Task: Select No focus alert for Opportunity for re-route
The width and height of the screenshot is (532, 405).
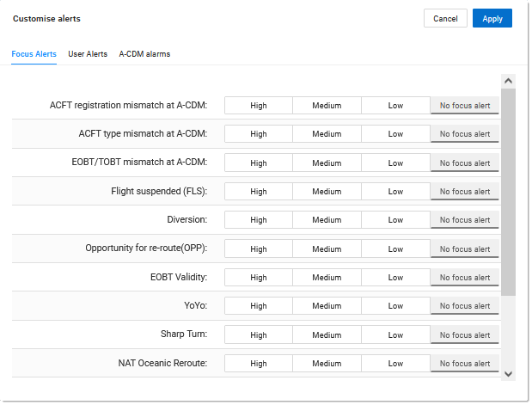Action: click(x=465, y=249)
